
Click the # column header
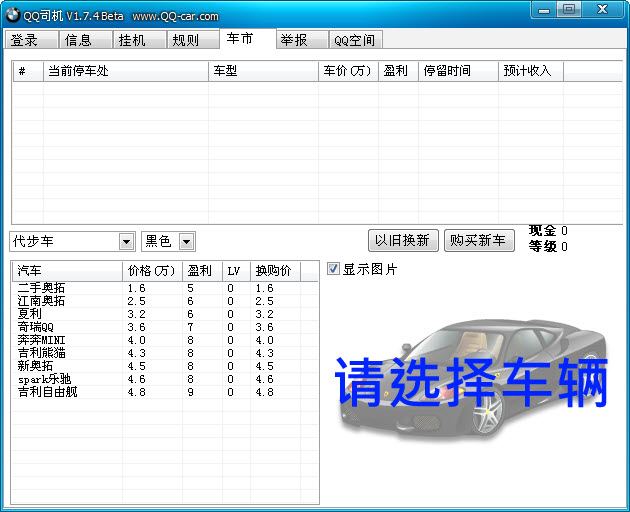click(x=28, y=71)
